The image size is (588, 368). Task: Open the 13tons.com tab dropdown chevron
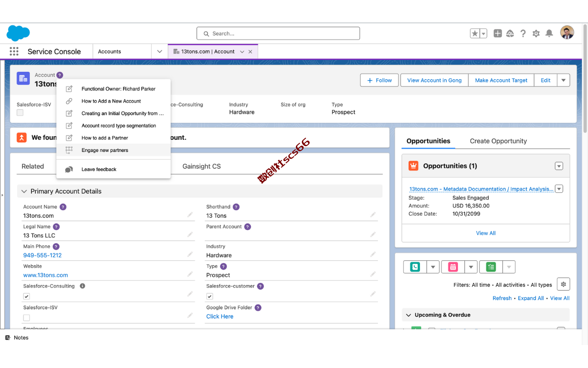click(x=242, y=52)
